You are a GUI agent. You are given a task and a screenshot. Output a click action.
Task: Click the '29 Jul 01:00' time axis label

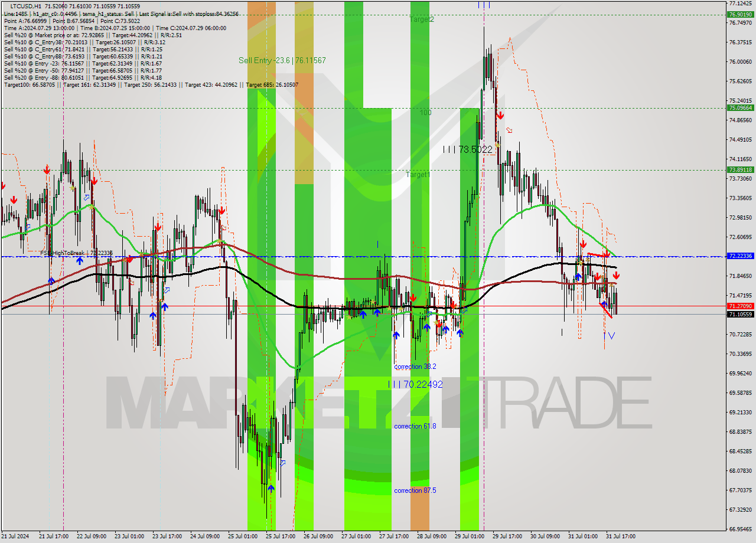[x=470, y=537]
